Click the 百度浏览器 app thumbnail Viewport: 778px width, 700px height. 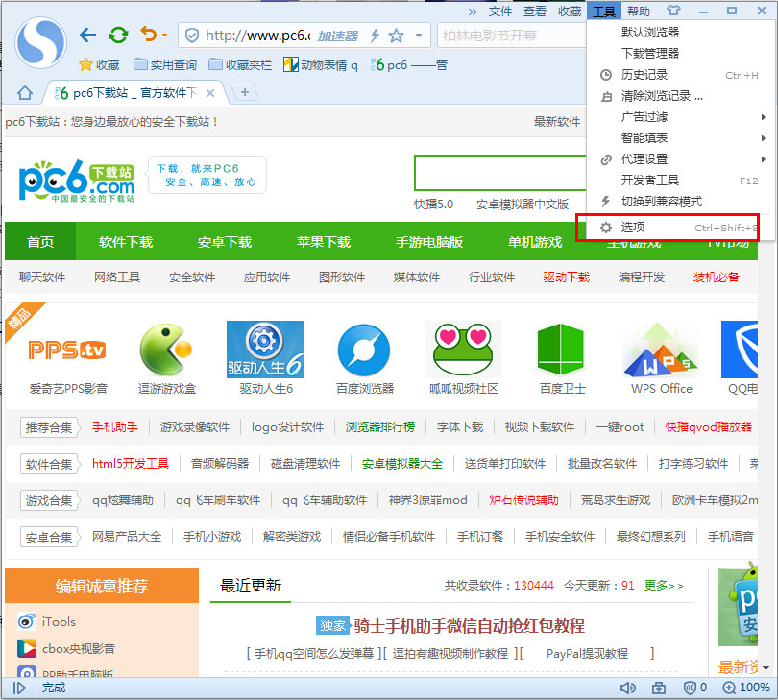tap(365, 357)
